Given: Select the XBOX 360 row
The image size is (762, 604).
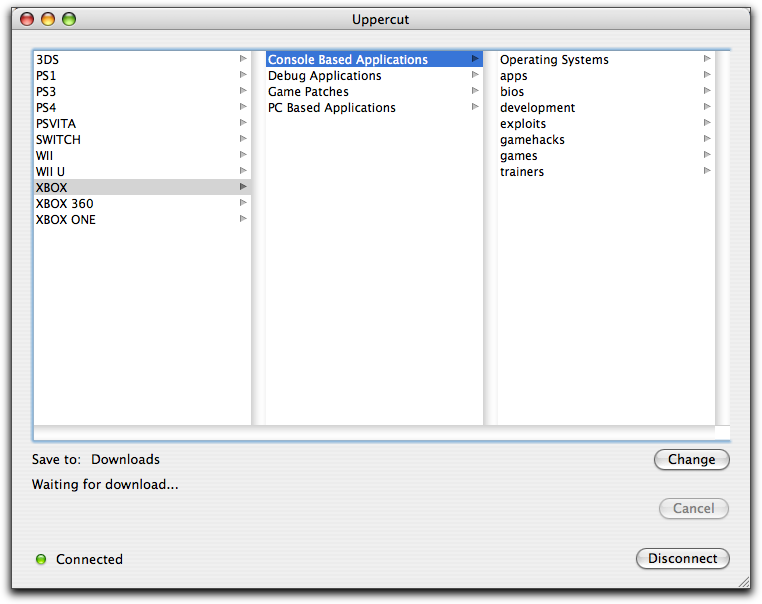Looking at the screenshot, I should tap(142, 203).
